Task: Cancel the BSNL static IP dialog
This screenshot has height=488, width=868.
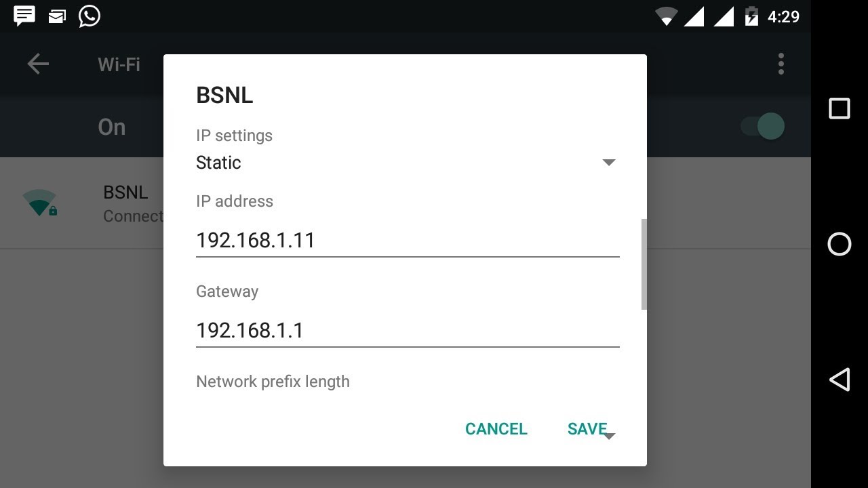Action: 496,428
